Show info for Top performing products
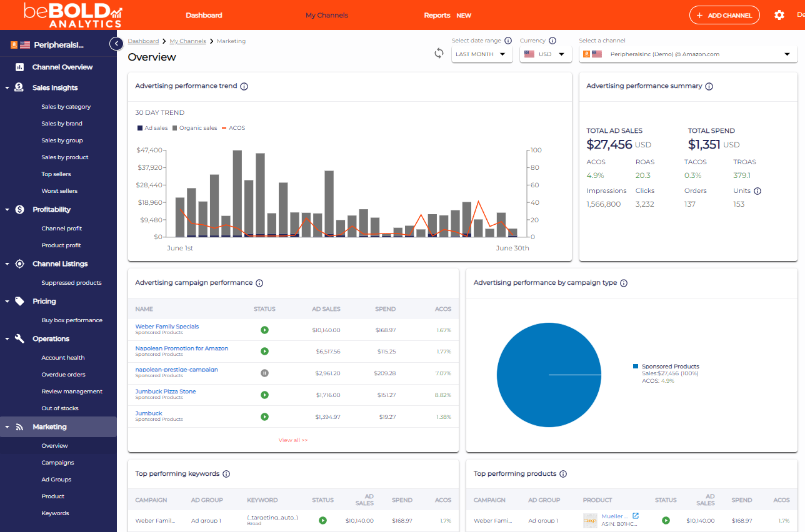Viewport: 805px width, 532px height. tap(563, 474)
